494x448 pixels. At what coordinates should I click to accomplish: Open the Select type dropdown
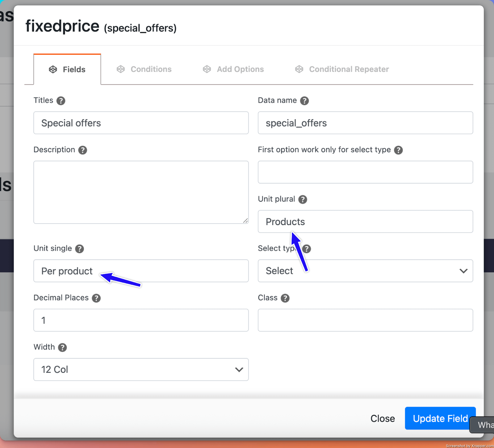coord(365,271)
